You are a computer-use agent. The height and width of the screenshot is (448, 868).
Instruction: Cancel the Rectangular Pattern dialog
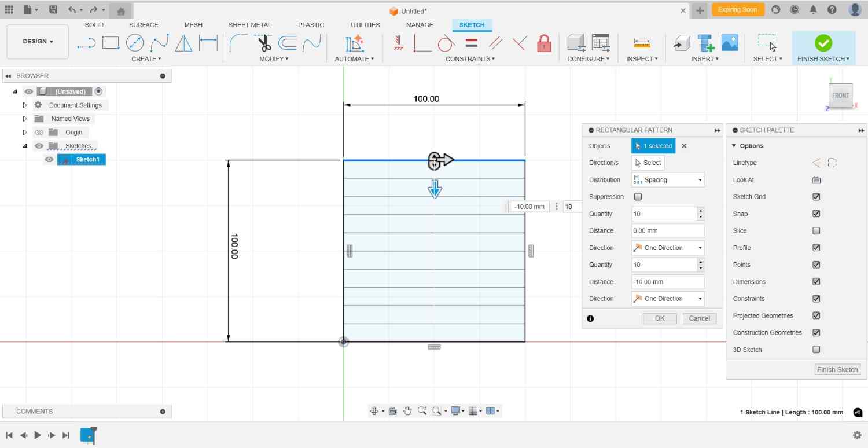[699, 318]
